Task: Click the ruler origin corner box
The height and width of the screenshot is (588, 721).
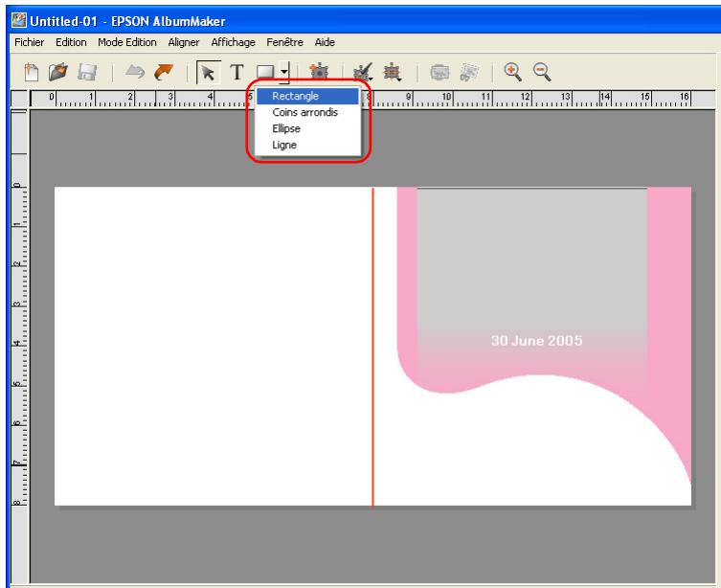Action: pos(19,99)
